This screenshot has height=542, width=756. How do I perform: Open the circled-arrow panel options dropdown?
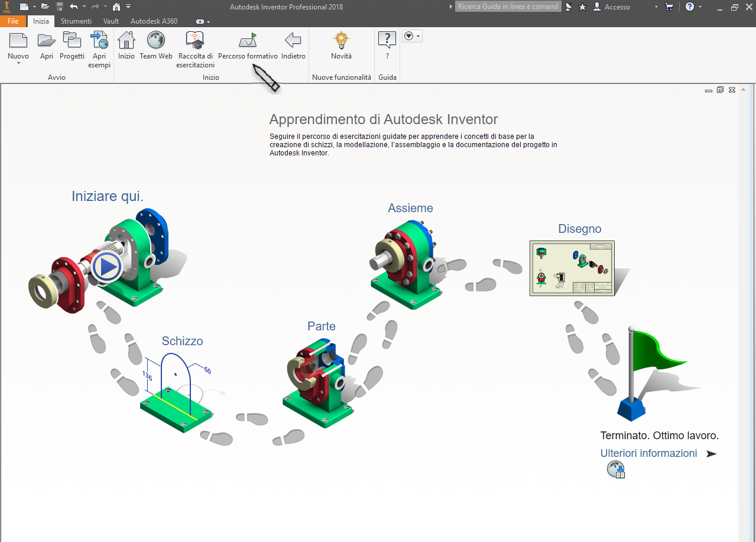click(x=412, y=37)
